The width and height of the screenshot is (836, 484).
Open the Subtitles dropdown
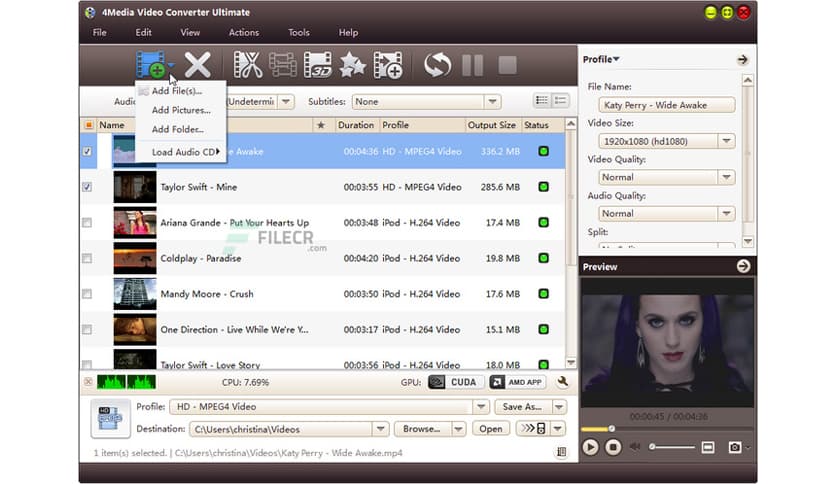pos(492,101)
